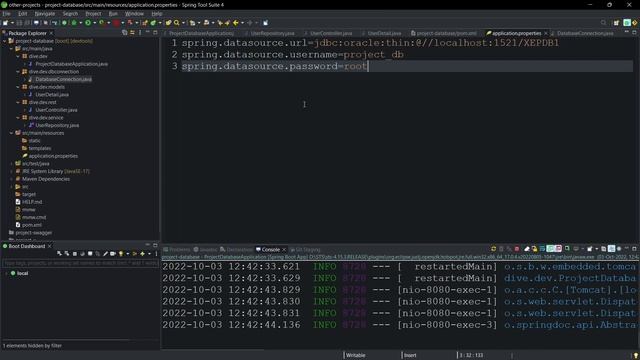This screenshot has height=360, width=640.
Task: Select application.properties in Package Explorer
Action: 53,156
